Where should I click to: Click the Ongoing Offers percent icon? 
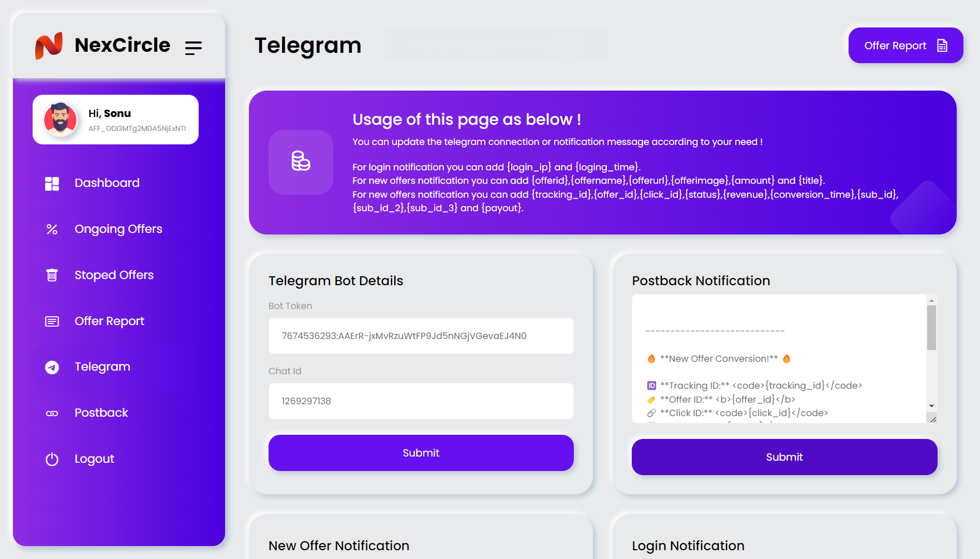[x=52, y=229]
